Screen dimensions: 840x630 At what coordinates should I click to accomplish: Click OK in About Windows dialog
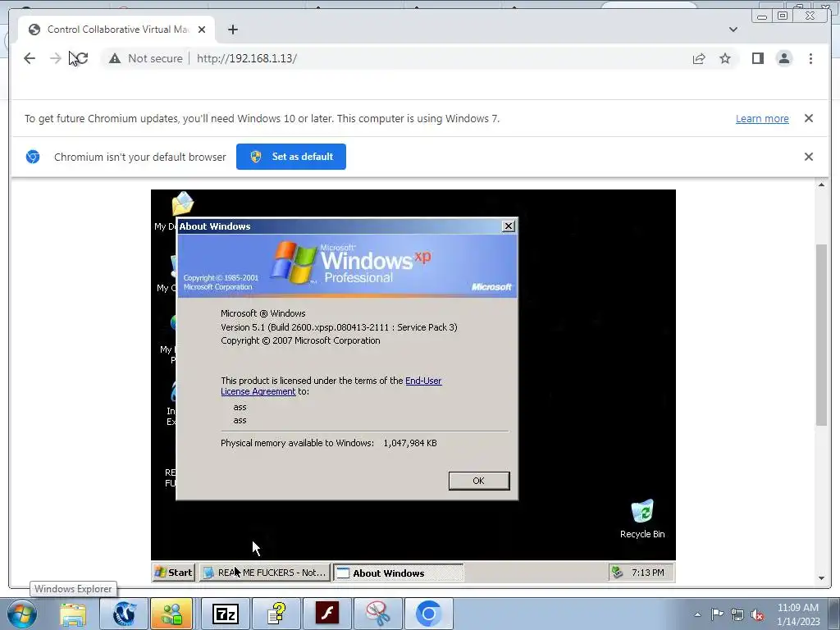click(479, 481)
